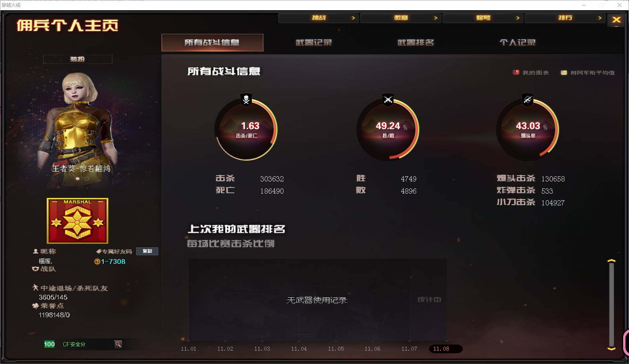Expand the 徽章 menu arrow
Viewport: 629px width, 364px height.
click(435, 18)
